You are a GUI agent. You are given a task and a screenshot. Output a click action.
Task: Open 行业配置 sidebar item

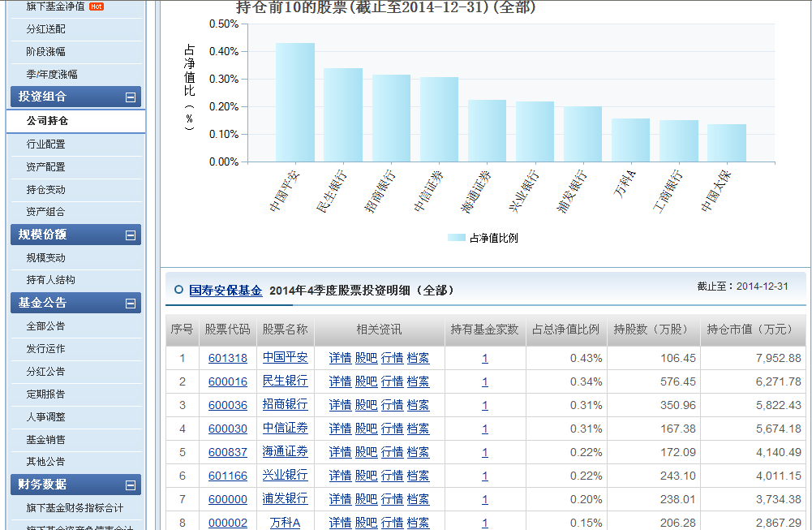(45, 144)
